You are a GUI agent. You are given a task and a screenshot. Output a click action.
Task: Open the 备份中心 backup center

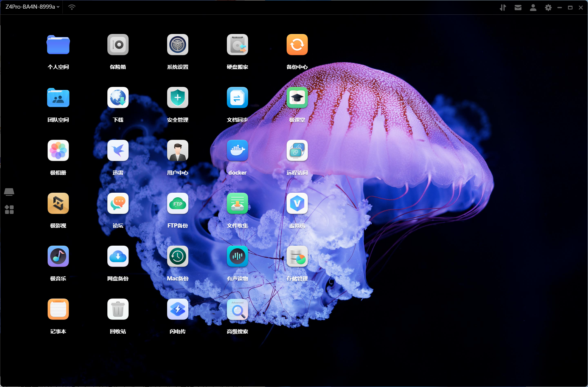pos(297,45)
